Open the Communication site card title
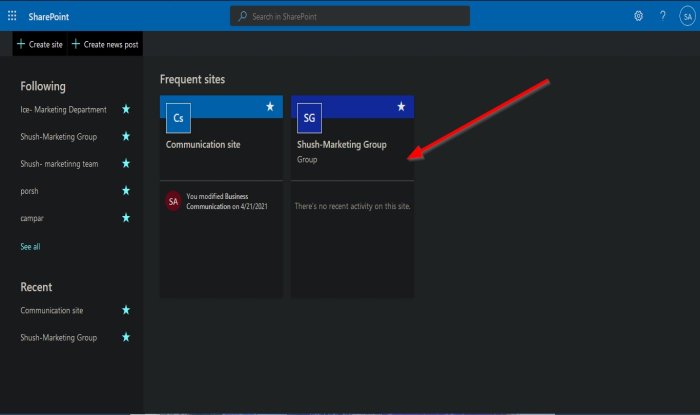The width and height of the screenshot is (700, 415). click(x=203, y=144)
